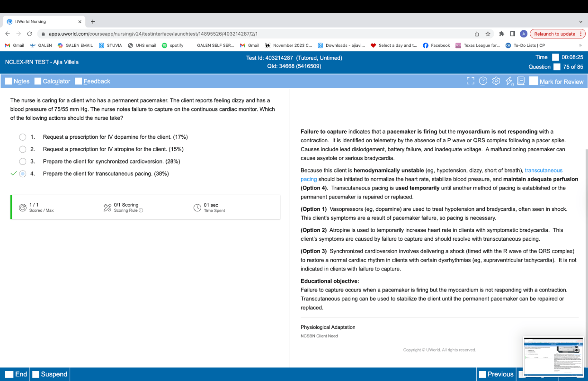Click the Suspend button
Screen dimensions: 588x381
click(50, 374)
